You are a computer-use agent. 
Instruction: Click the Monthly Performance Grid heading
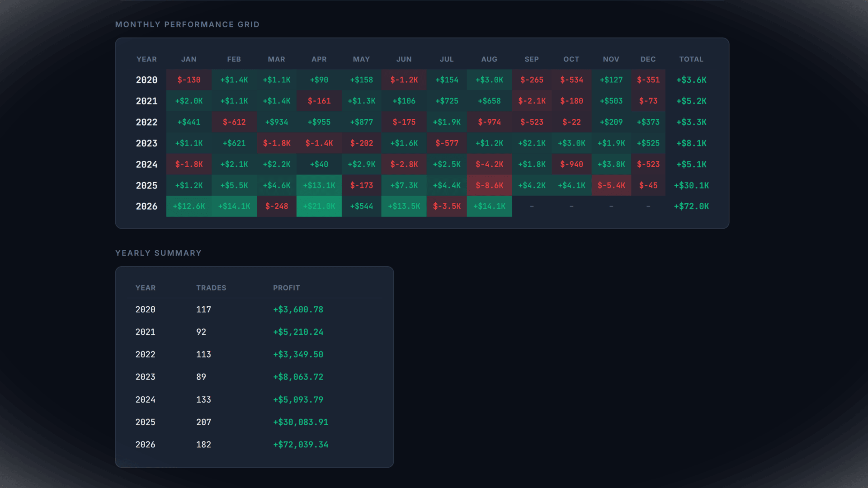click(187, 24)
